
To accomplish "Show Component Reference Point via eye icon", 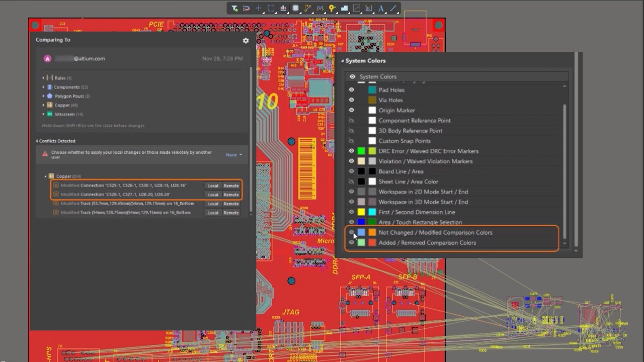I will 352,121.
